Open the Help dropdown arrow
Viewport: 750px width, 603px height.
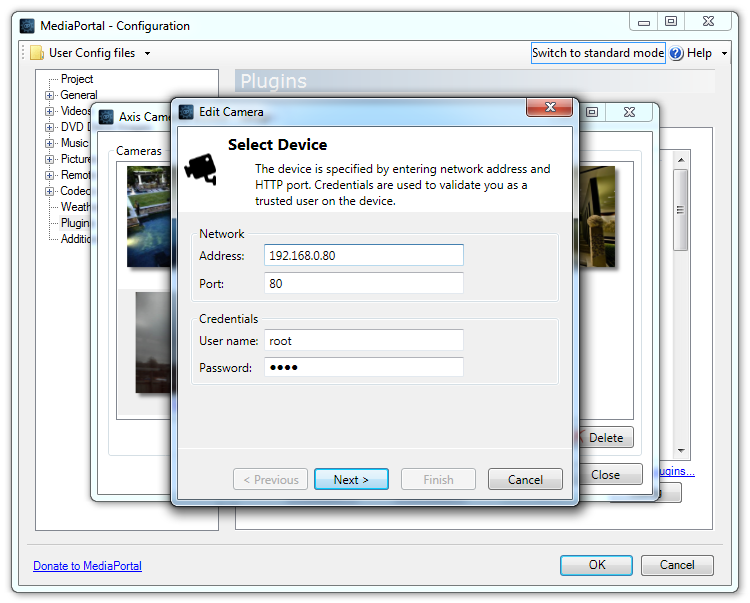pyautogui.click(x=724, y=54)
